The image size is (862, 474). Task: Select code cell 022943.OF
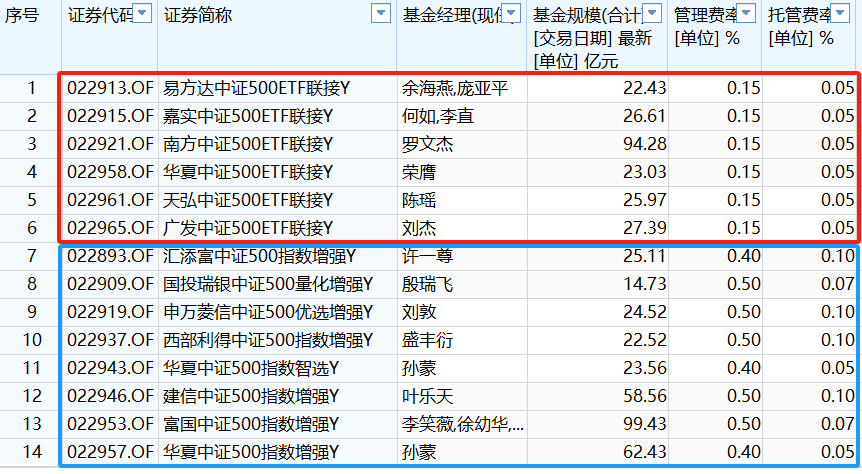pos(110,368)
